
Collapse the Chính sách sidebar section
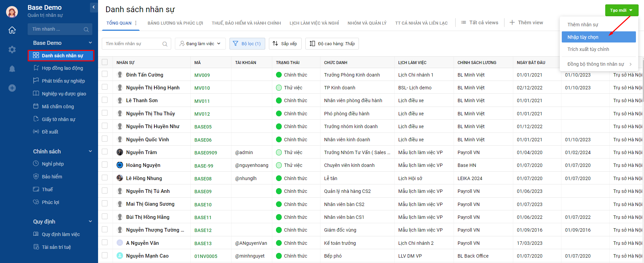pos(90,151)
